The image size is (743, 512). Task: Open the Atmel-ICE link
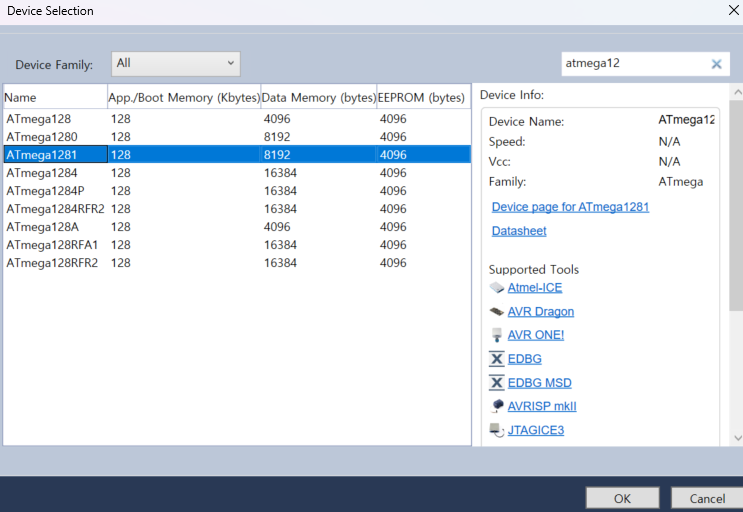click(535, 287)
